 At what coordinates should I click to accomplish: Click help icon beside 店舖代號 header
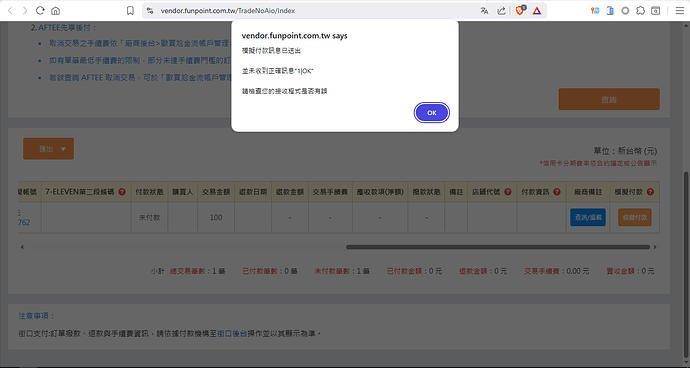[508, 192]
